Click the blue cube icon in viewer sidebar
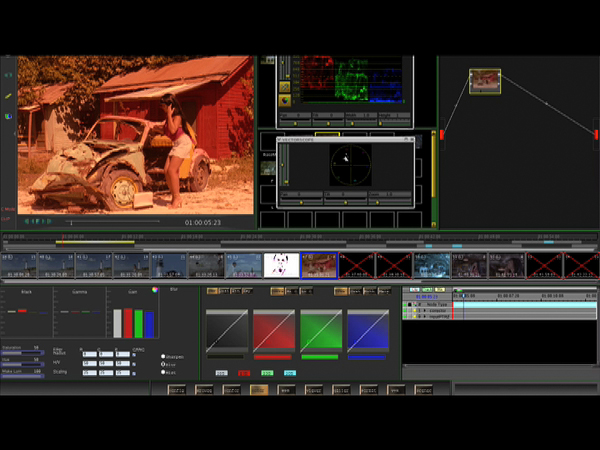The height and width of the screenshot is (450, 600). 8,116
